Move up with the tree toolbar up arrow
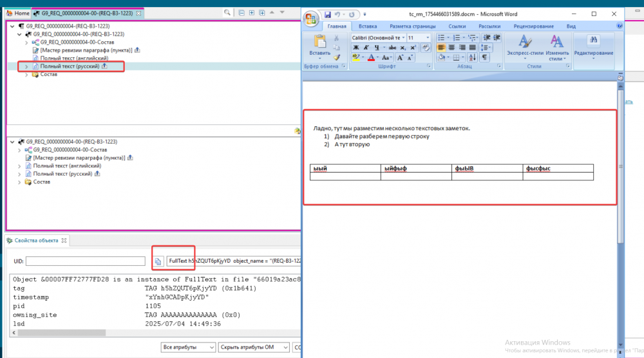The height and width of the screenshot is (358, 644). tap(272, 13)
